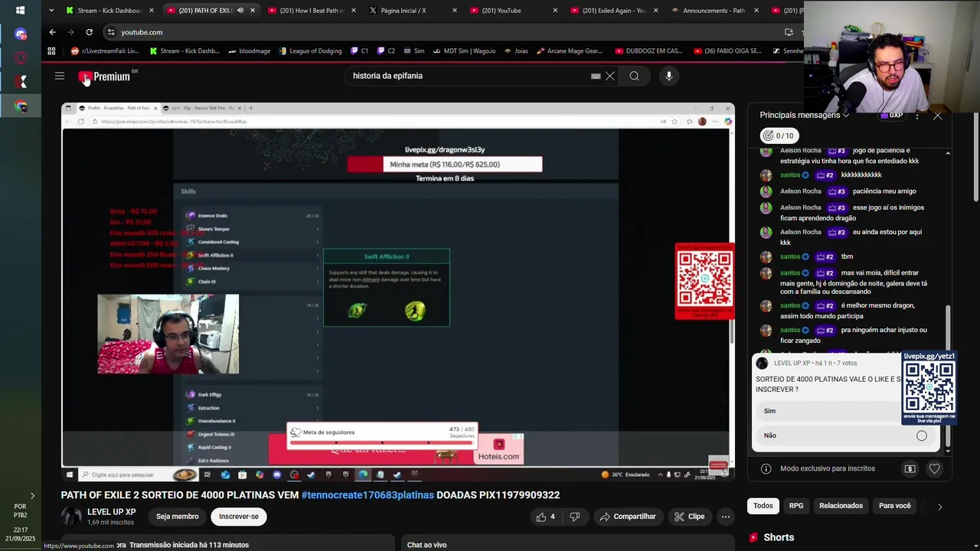Open the DUBDOGZ EM CAS bookmark
This screenshot has height=551, width=980.
pos(648,51)
